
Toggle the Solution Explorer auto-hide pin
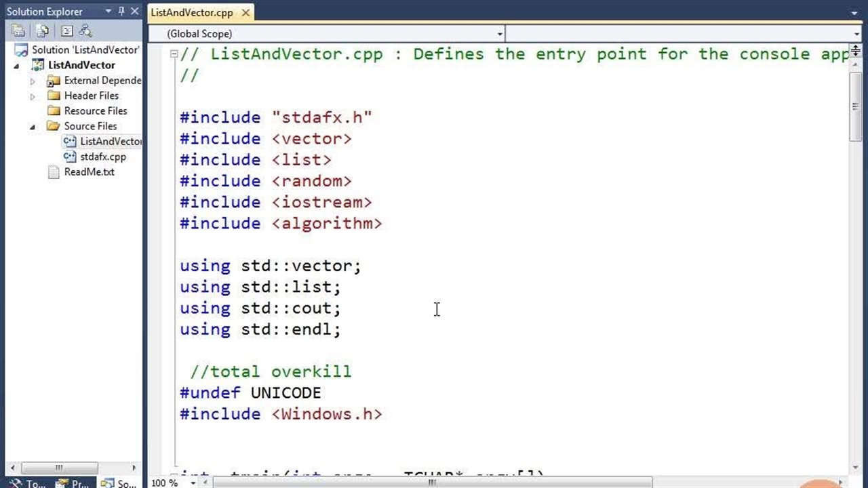pos(121,12)
